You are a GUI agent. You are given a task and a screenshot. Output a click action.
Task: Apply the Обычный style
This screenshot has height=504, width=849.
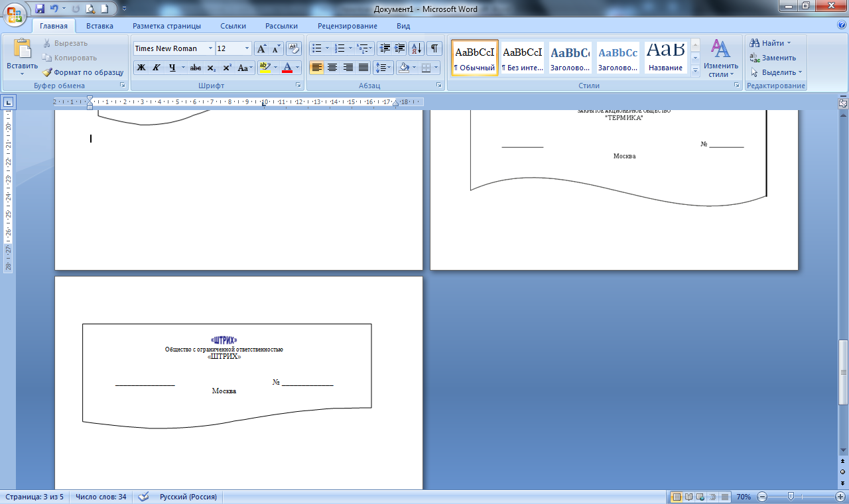point(474,58)
